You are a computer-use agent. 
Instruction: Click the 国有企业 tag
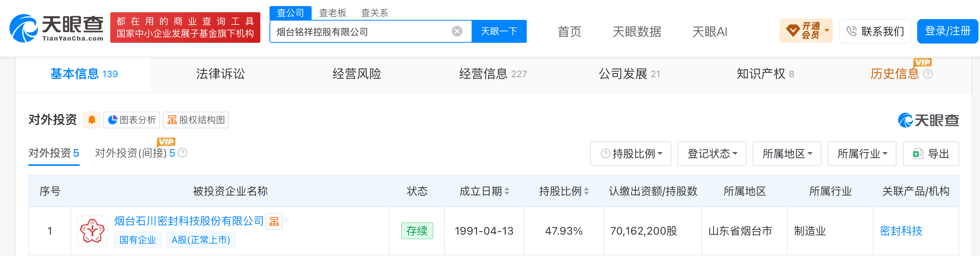(x=138, y=240)
